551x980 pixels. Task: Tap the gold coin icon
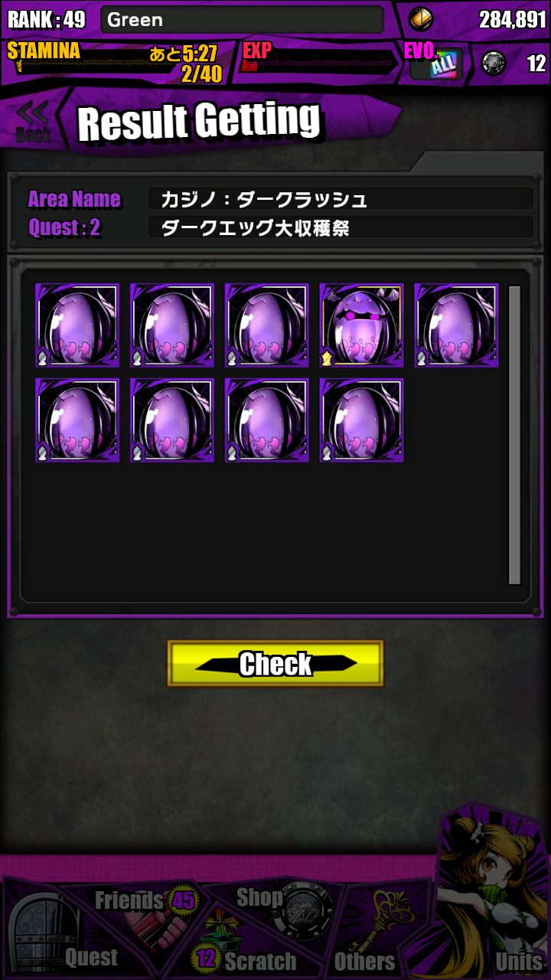[x=421, y=19]
